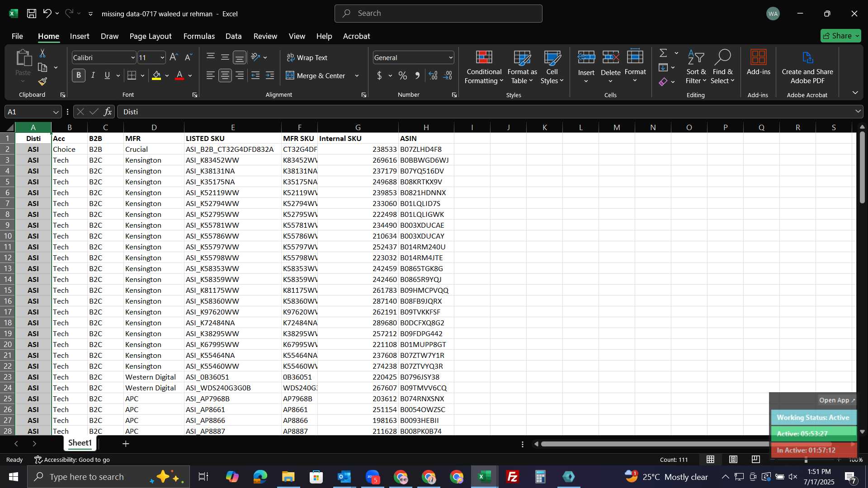Open the General number format dropdown
The width and height of the screenshot is (868, 488).
click(x=451, y=57)
